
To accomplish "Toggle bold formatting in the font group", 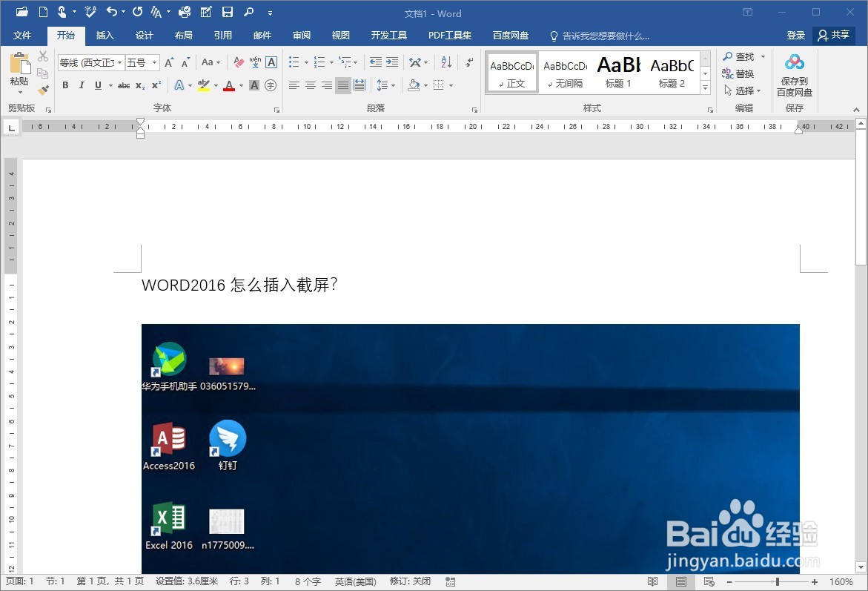I will pos(66,84).
